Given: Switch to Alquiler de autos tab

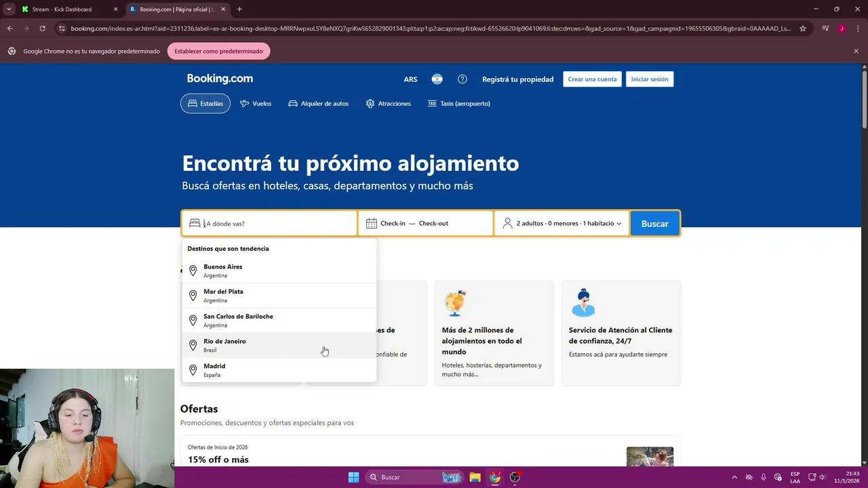Looking at the screenshot, I should click(318, 104).
